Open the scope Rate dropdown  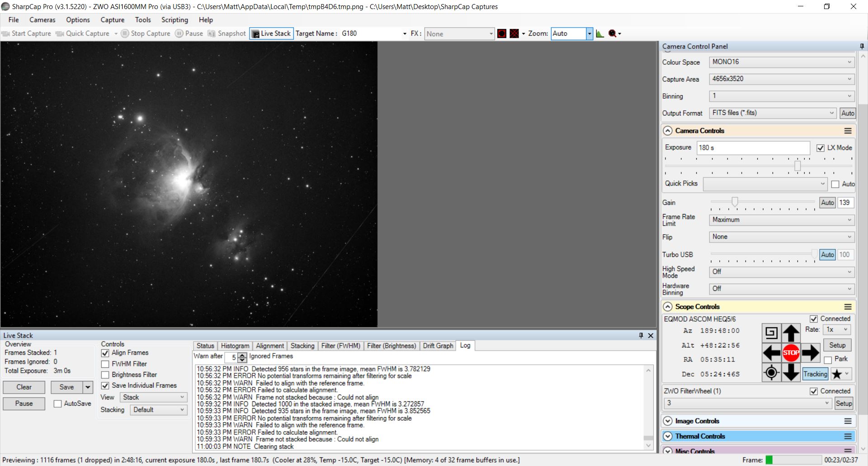(837, 330)
